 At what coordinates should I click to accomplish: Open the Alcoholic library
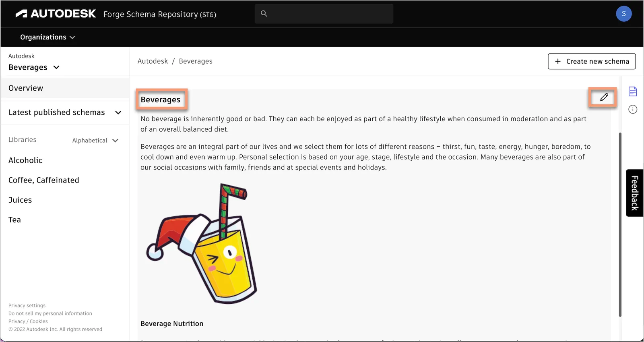[x=25, y=160]
